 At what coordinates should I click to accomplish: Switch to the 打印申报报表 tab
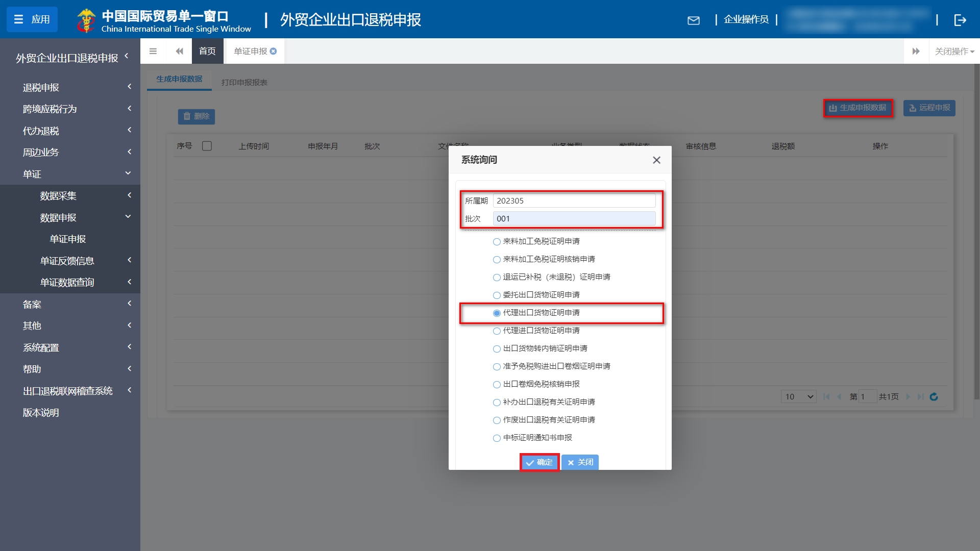(245, 81)
